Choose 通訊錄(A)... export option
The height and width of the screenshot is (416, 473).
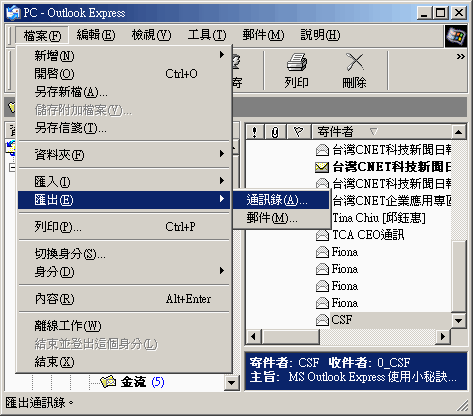tap(281, 200)
